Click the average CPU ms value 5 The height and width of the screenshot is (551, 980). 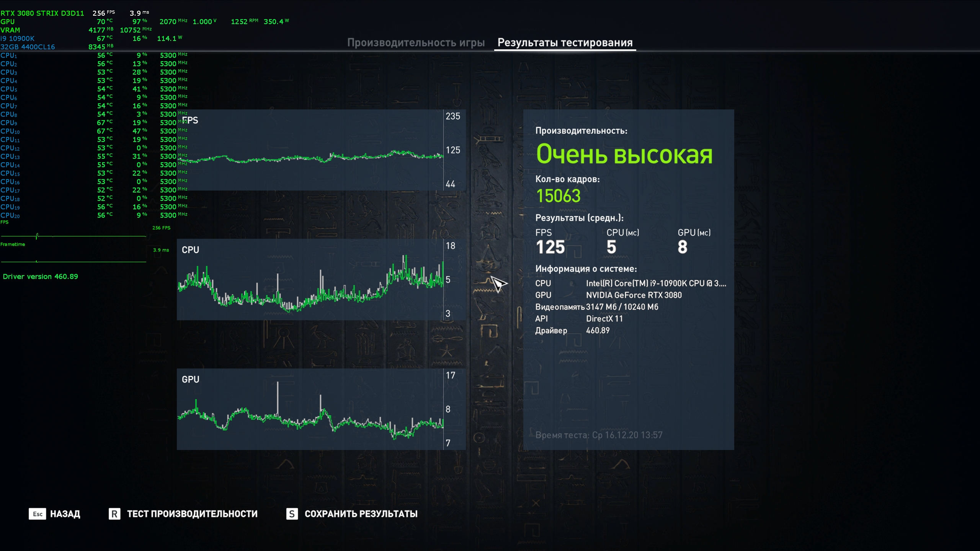611,247
